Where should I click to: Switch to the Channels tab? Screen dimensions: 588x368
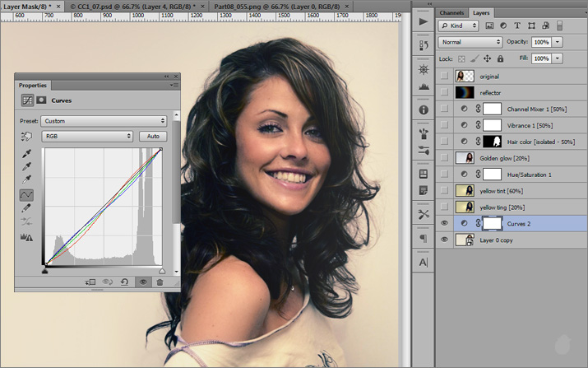click(x=451, y=13)
